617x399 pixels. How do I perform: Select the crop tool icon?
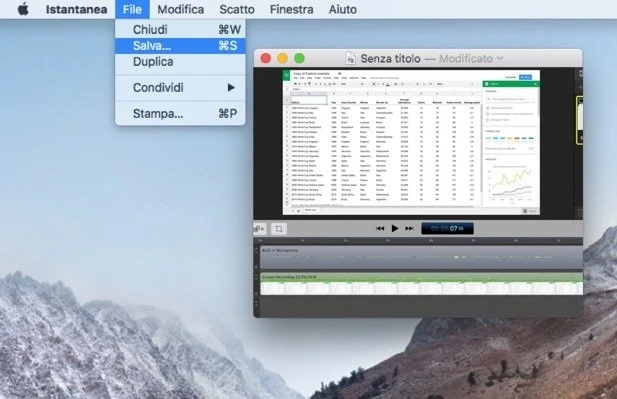click(279, 229)
